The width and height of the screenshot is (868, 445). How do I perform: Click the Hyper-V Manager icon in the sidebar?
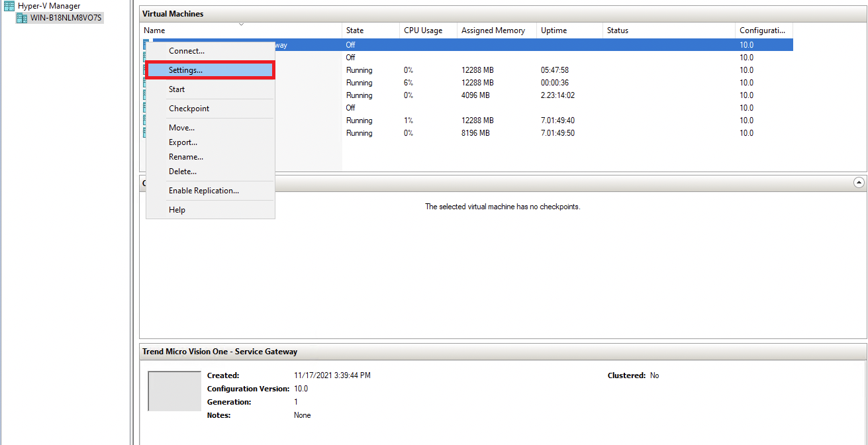[9, 5]
